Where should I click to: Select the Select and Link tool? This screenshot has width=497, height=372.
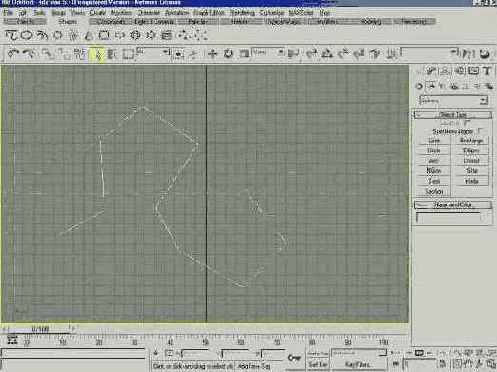(47, 54)
